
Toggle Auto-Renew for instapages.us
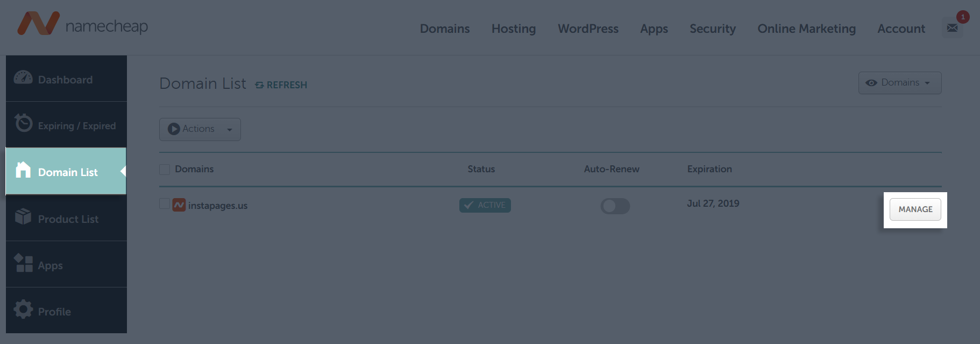615,206
